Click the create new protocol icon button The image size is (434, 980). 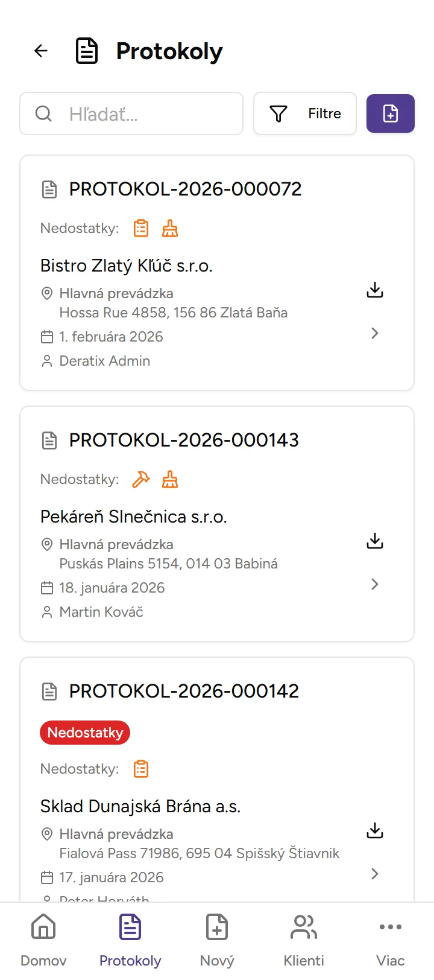coord(390,113)
